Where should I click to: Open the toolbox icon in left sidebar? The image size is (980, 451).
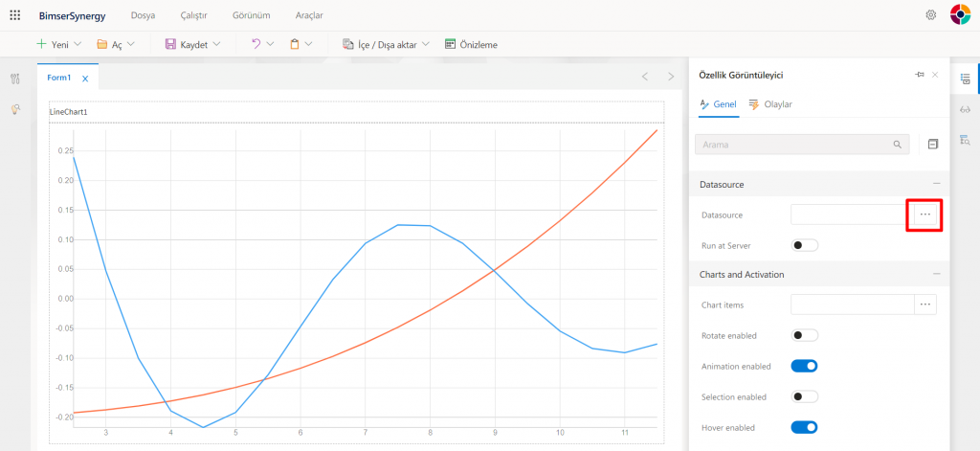15,79
